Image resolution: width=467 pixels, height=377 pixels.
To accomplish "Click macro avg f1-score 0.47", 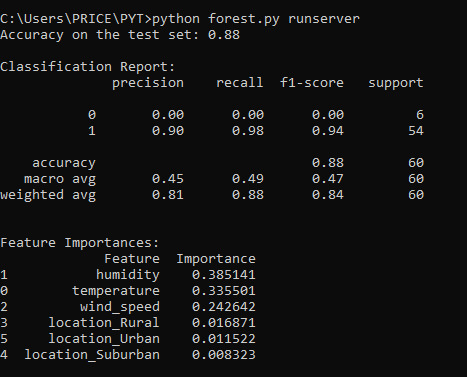I will pyautogui.click(x=328, y=179).
